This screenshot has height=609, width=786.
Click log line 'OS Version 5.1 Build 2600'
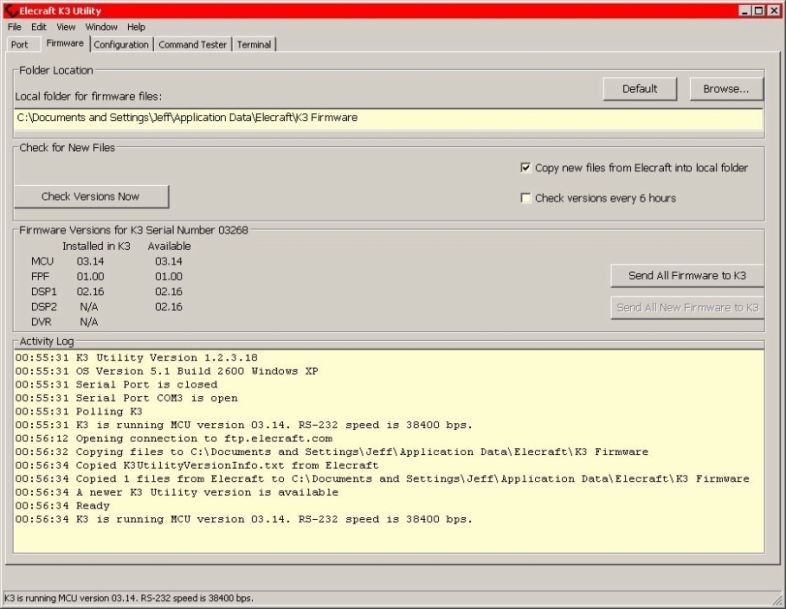point(166,371)
